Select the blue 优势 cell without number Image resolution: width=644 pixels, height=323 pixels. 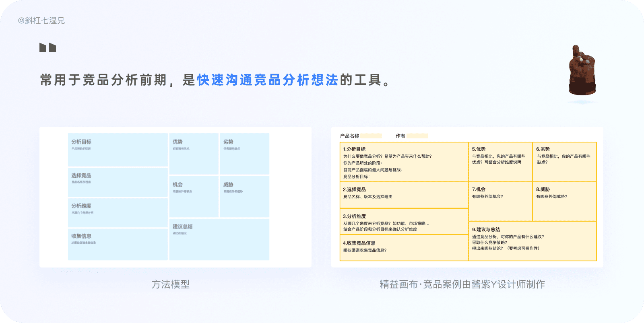click(194, 154)
